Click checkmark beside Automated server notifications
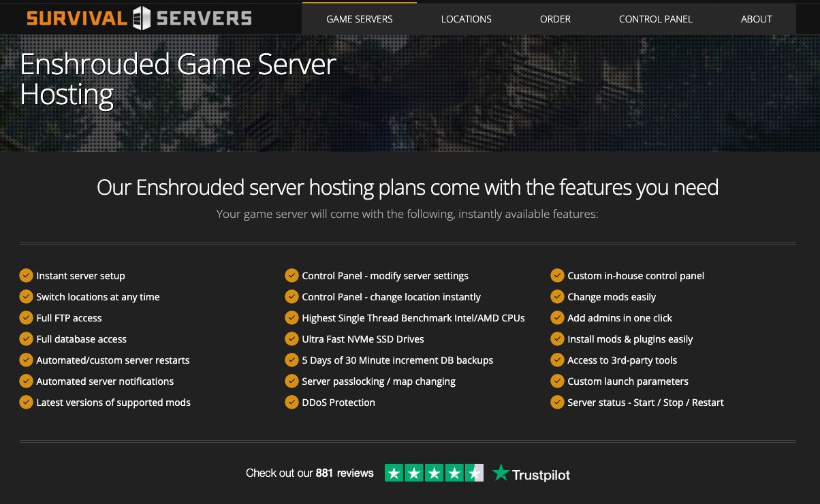820x504 pixels. click(x=26, y=381)
